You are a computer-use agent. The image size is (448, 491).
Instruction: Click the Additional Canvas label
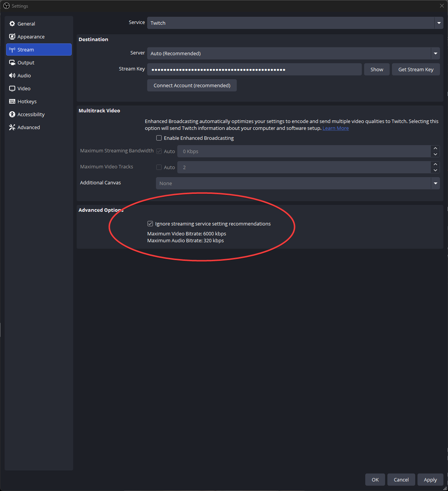point(100,182)
